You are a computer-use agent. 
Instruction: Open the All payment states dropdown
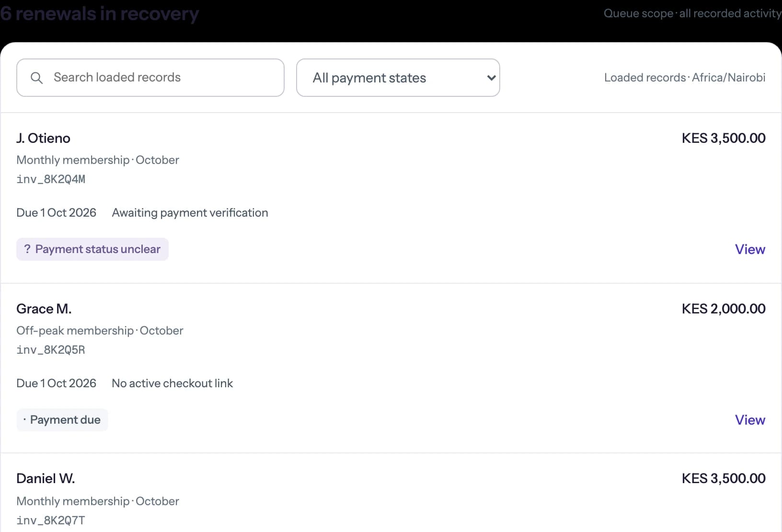point(398,78)
